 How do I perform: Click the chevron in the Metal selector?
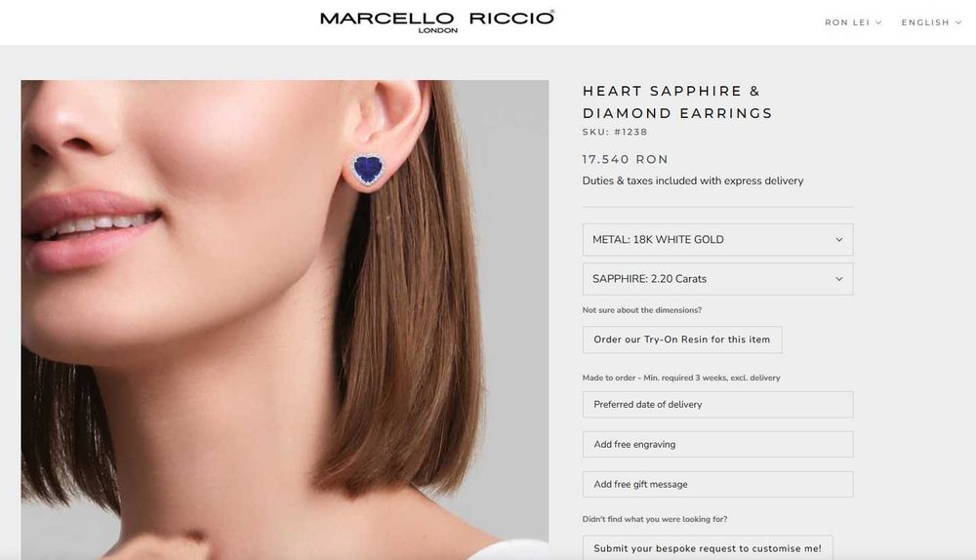click(x=839, y=240)
